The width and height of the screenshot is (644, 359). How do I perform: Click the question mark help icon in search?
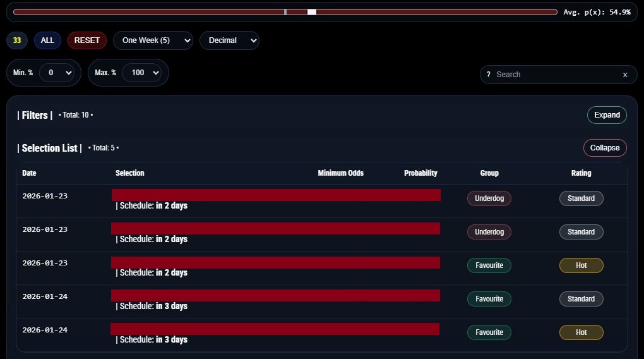point(488,75)
